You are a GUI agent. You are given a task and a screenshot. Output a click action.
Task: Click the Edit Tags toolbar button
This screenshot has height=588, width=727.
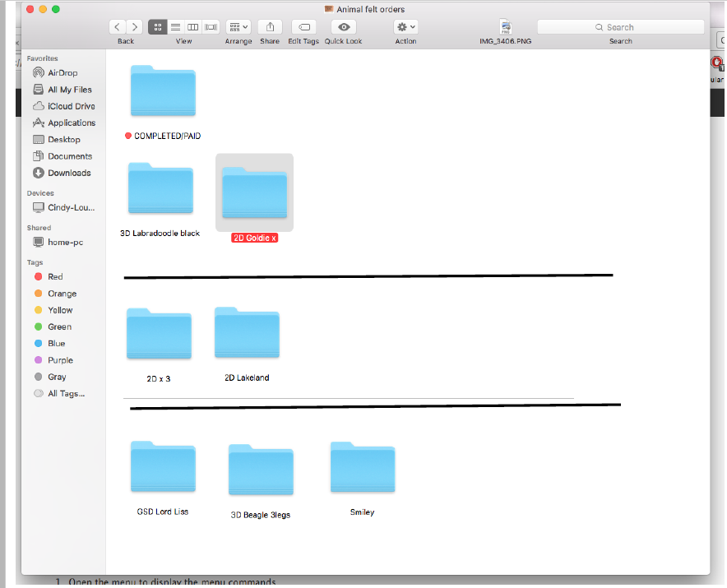303,27
